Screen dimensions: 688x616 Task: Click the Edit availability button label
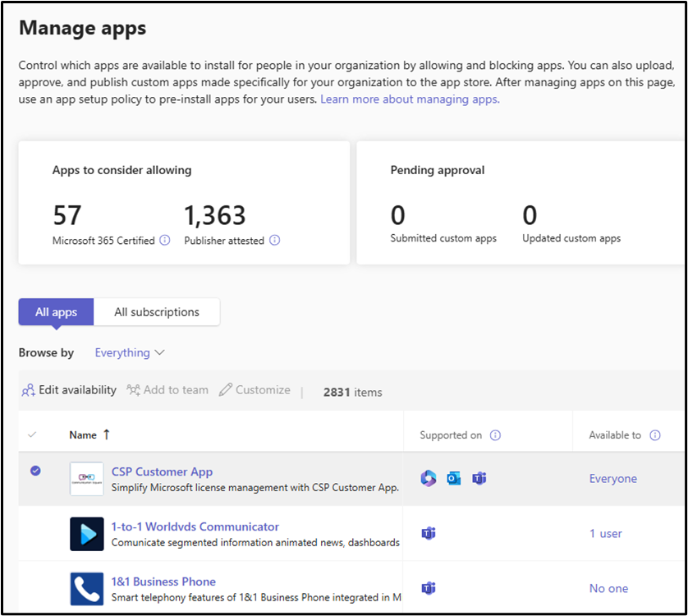[78, 390]
